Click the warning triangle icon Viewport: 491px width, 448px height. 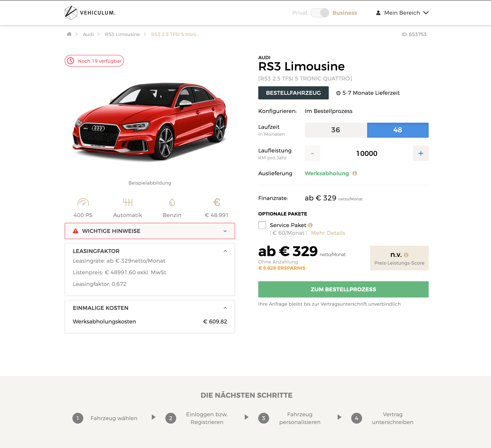click(x=76, y=231)
